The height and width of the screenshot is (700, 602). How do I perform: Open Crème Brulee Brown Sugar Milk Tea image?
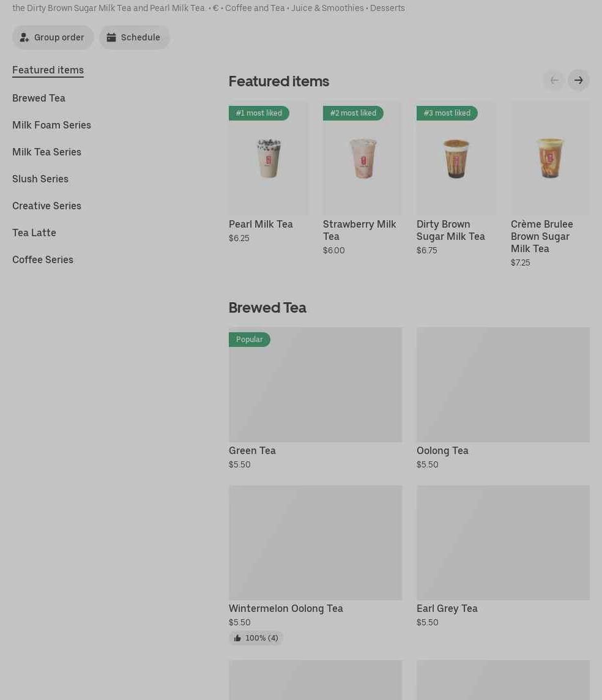549,158
